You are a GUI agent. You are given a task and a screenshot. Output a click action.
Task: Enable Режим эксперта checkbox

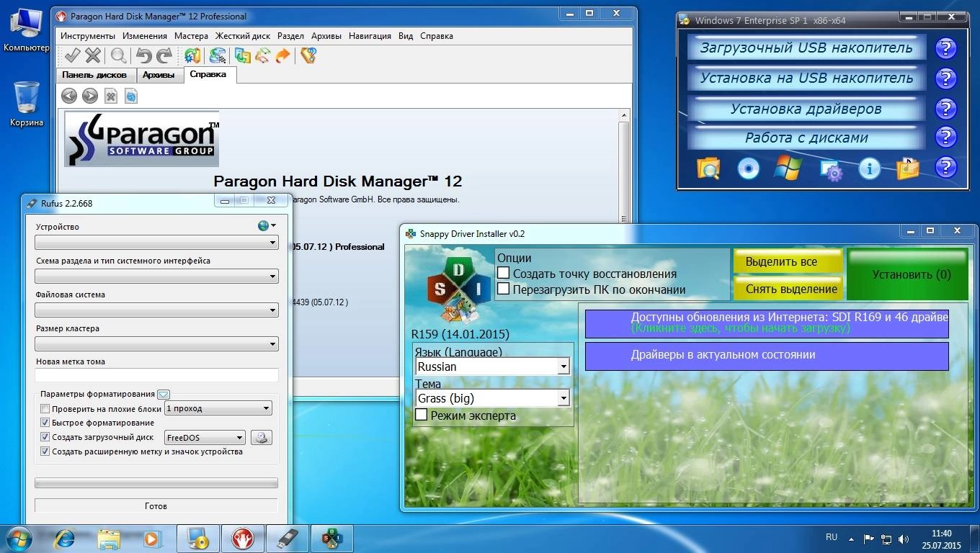click(422, 415)
